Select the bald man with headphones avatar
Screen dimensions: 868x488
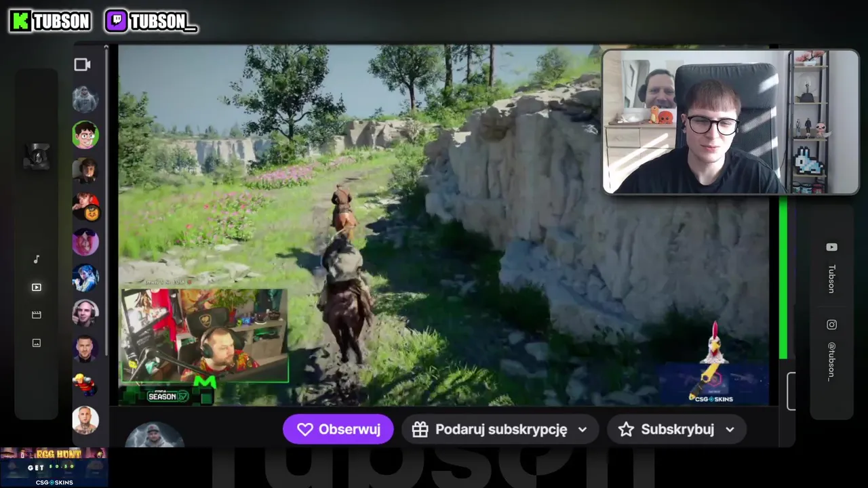click(x=85, y=313)
